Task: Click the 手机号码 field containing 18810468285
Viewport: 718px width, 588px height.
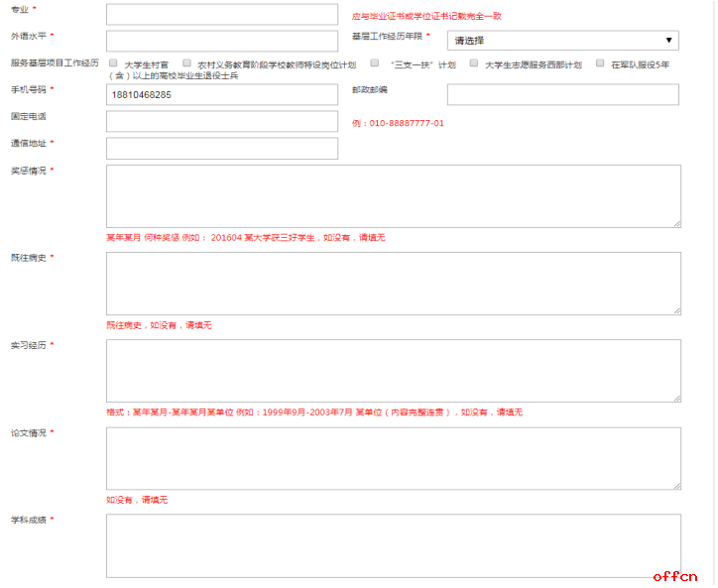Action: pyautogui.click(x=221, y=94)
